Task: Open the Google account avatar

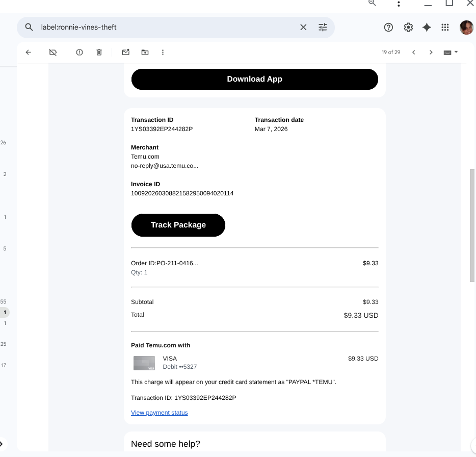Action: 466,28
